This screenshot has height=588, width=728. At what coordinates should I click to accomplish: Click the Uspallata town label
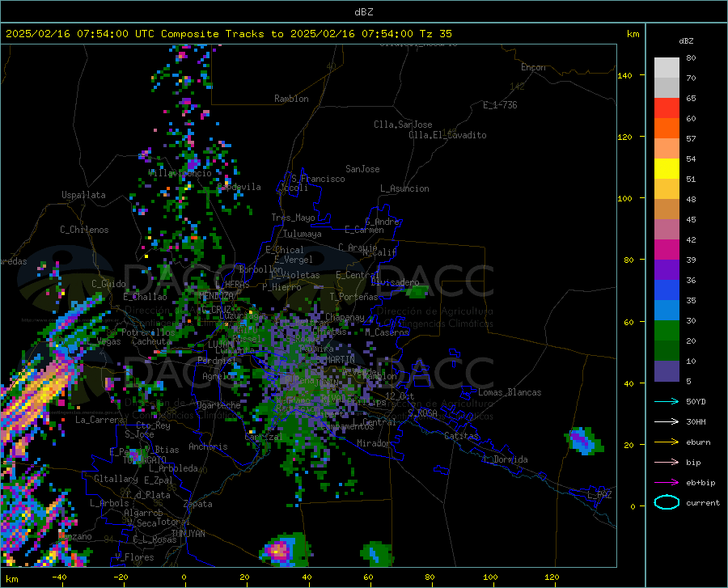click(x=83, y=195)
